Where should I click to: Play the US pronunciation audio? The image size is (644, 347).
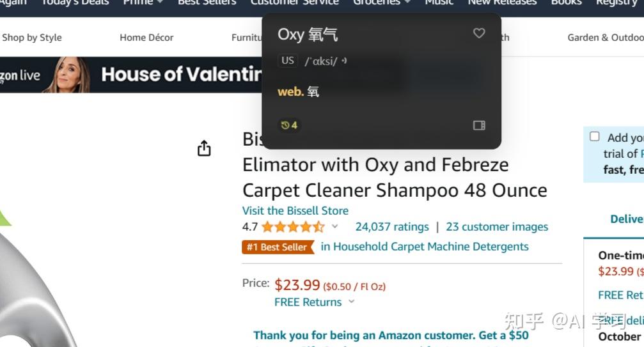pos(344,61)
